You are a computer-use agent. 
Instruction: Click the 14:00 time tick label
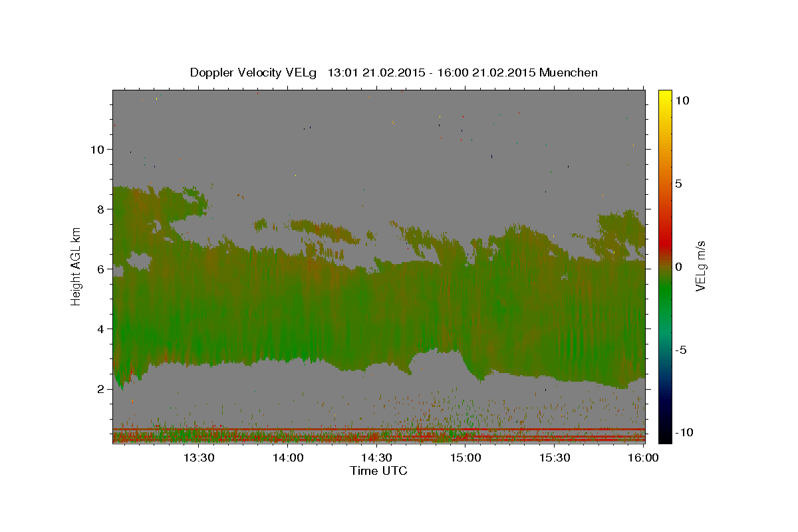coord(288,458)
